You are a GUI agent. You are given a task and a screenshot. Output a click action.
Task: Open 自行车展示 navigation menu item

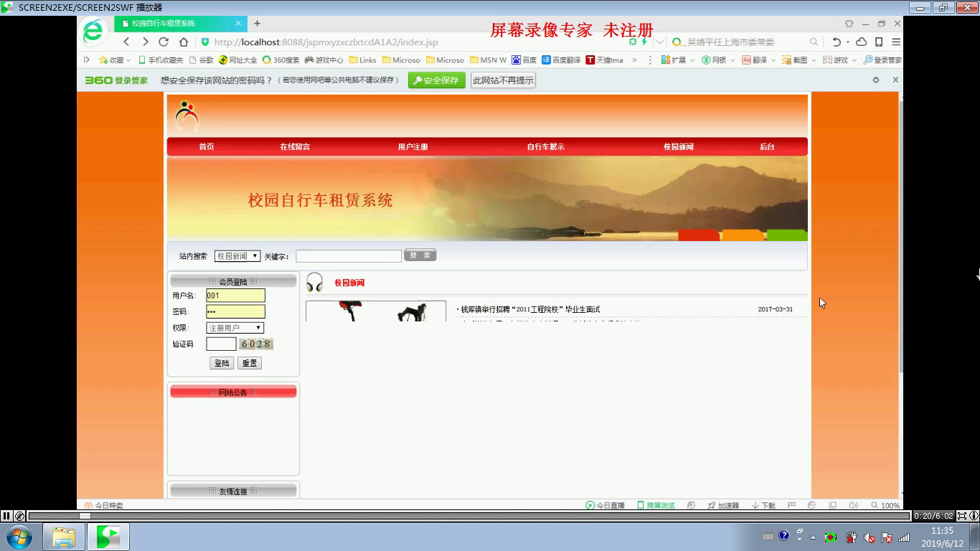point(545,147)
